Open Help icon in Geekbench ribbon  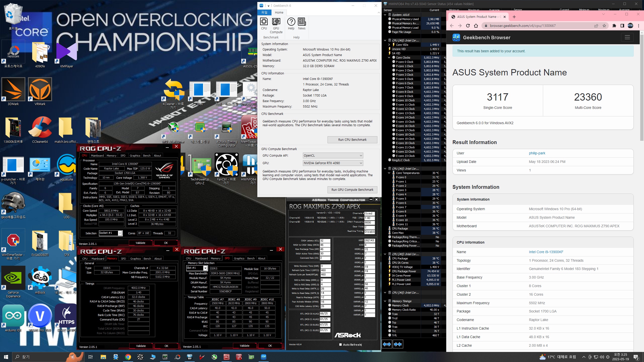coord(291,24)
